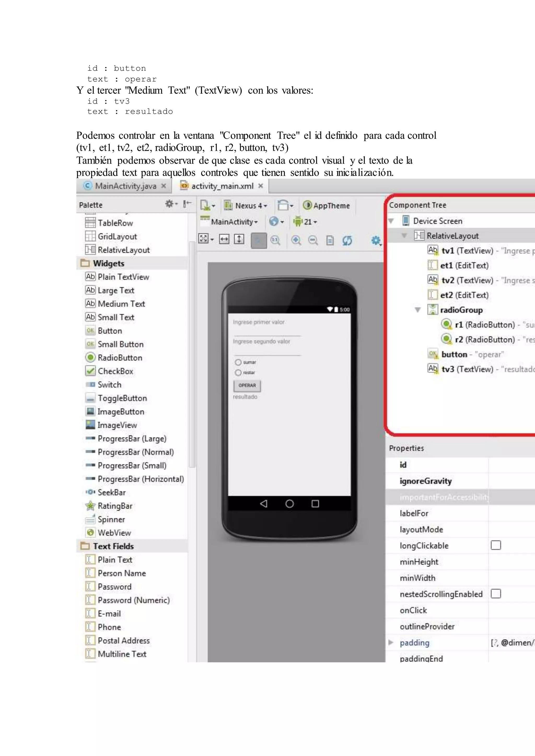Click the zoom to actual size 1:1 icon
The height and width of the screenshot is (756, 535).
pyautogui.click(x=275, y=241)
